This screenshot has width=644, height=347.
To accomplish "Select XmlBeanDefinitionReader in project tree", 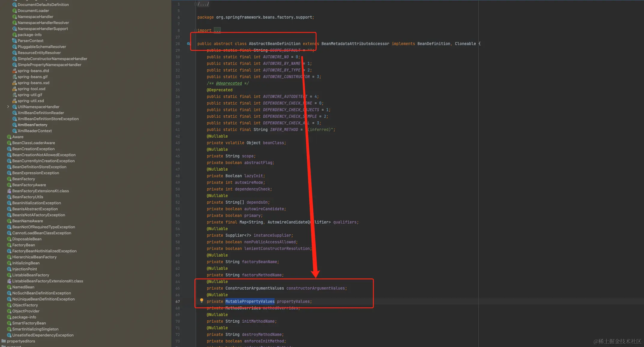I will [41, 113].
